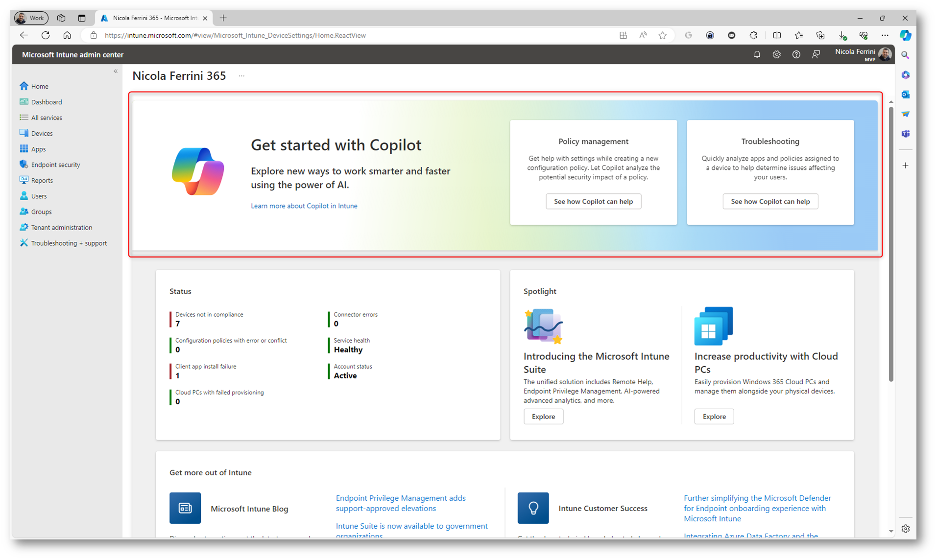Open the Work profile button
Image resolution: width=937 pixels, height=560 pixels.
pyautogui.click(x=31, y=18)
